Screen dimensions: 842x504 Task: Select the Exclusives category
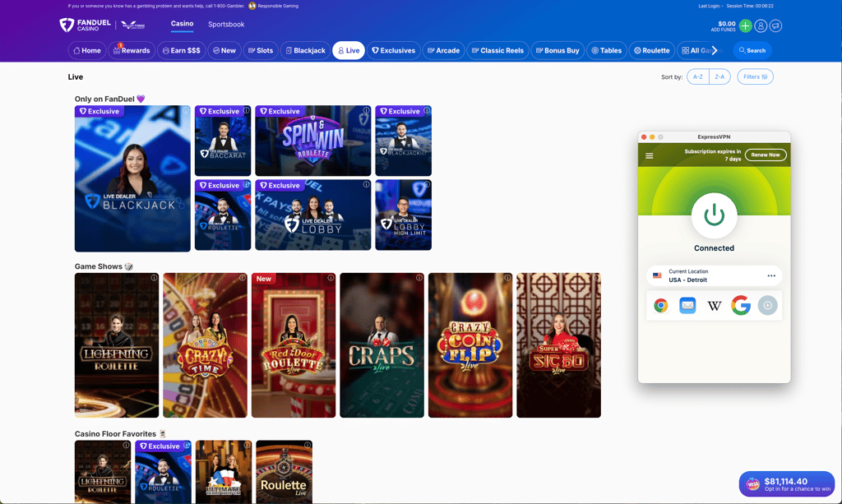[x=394, y=50]
